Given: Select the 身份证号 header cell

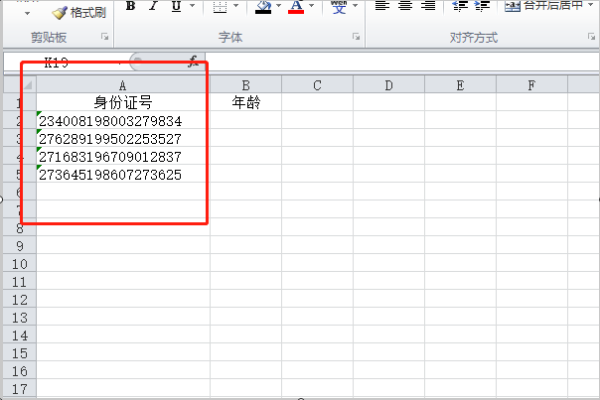Looking at the screenshot, I should (123, 102).
